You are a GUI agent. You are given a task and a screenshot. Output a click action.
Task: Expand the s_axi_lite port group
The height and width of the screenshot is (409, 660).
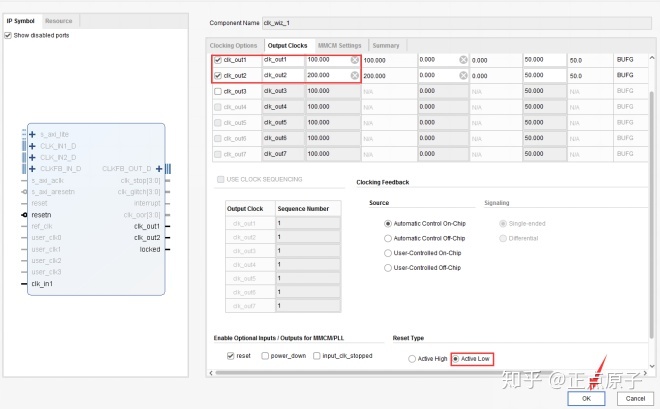pyautogui.click(x=32, y=134)
